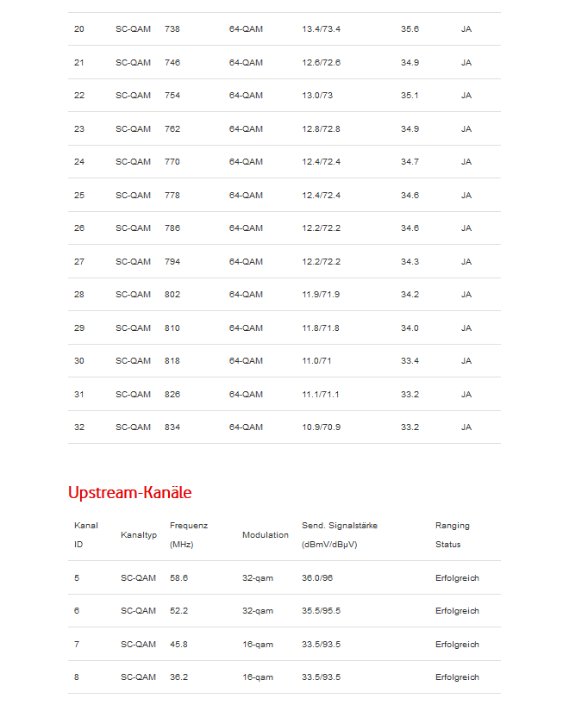The image size is (588, 711).
Task: Select the 13.0/73 signal value
Action: [317, 96]
